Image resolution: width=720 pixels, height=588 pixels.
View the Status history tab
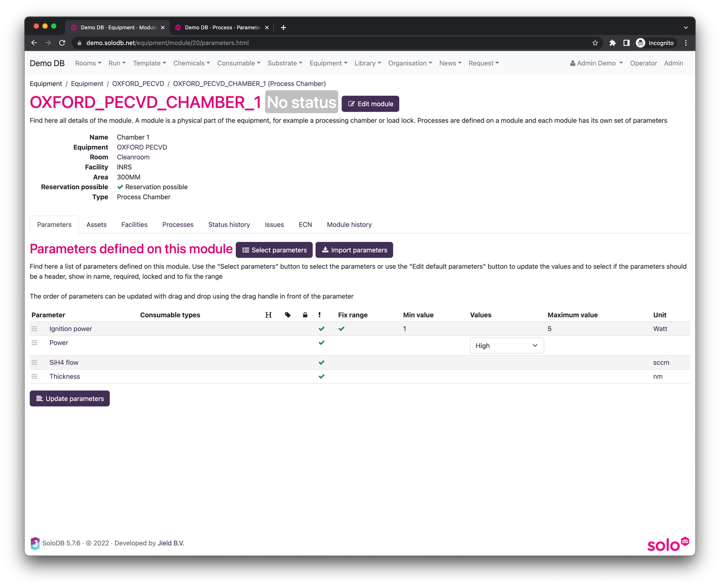229,224
